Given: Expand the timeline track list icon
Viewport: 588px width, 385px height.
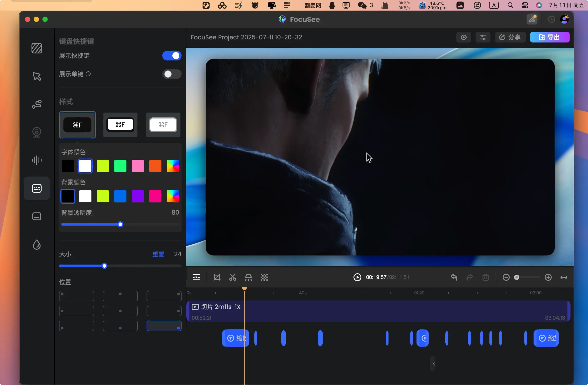Looking at the screenshot, I should (x=196, y=277).
